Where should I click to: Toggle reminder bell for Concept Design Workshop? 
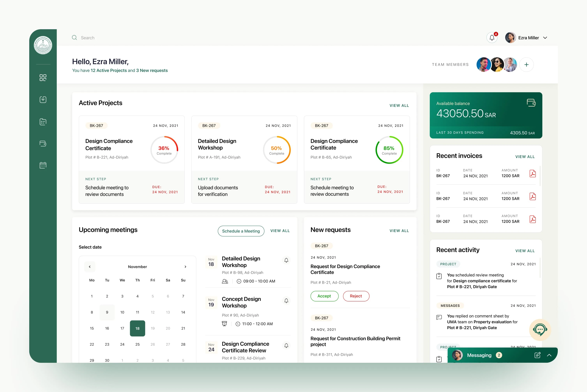286,301
